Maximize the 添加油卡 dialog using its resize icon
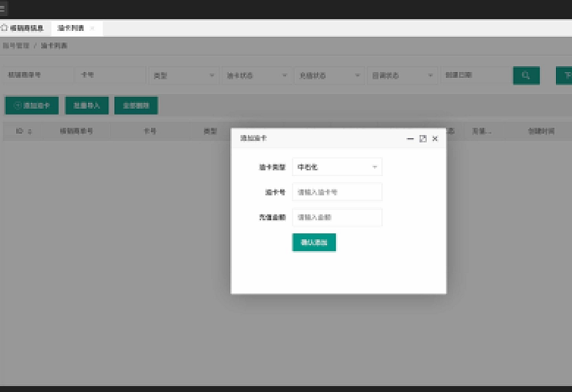The width and height of the screenshot is (572, 392). point(422,138)
